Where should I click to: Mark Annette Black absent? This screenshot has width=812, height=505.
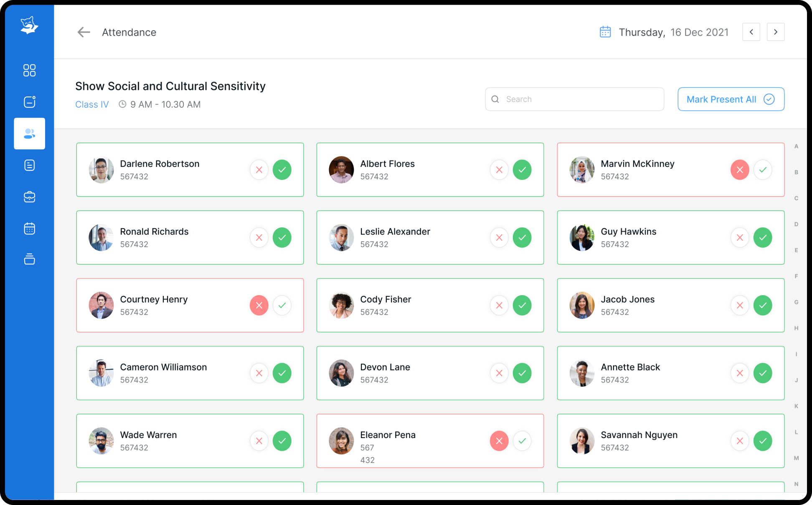pos(740,373)
